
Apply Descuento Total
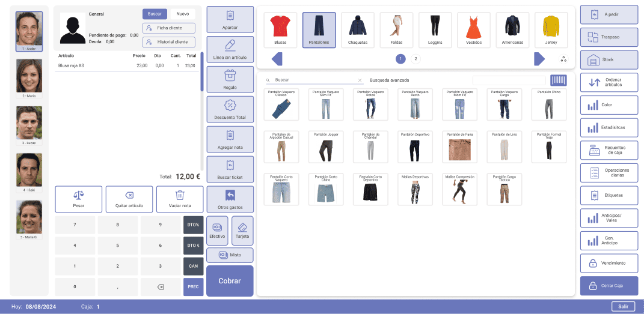[230, 109]
